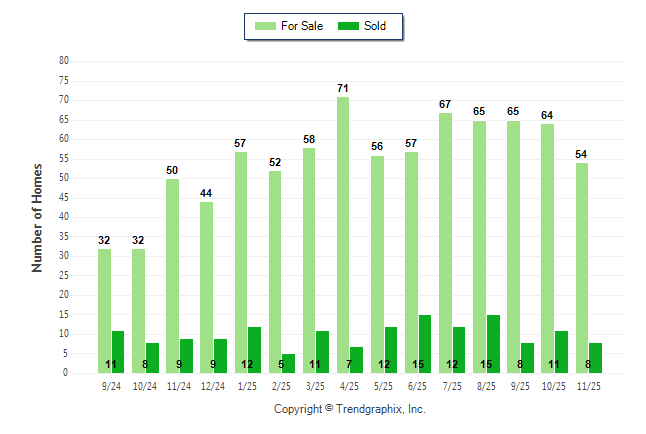Select the 11/25 For Sale bar showing 54
Viewport: 646px width, 434px height.
coord(582,268)
